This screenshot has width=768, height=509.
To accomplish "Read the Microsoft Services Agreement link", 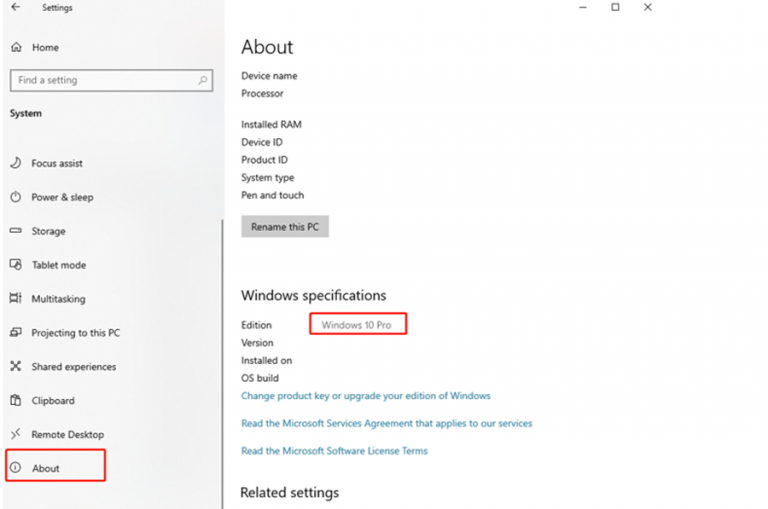I will pyautogui.click(x=386, y=423).
